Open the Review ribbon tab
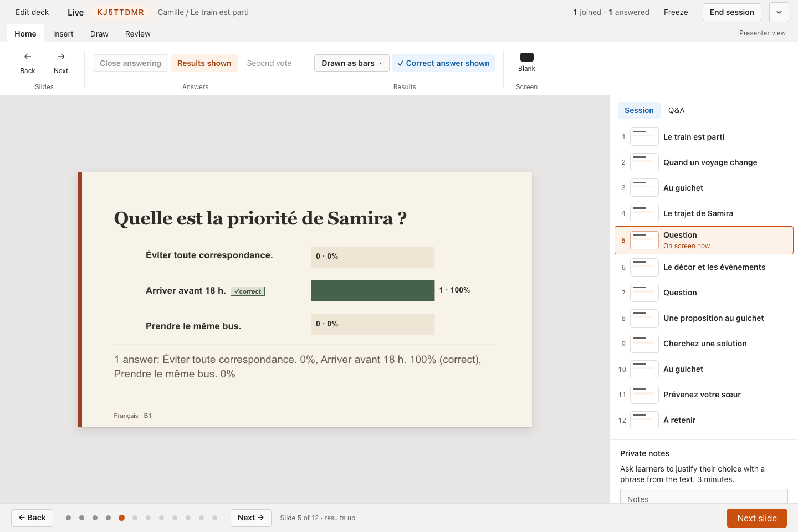 pyautogui.click(x=138, y=34)
